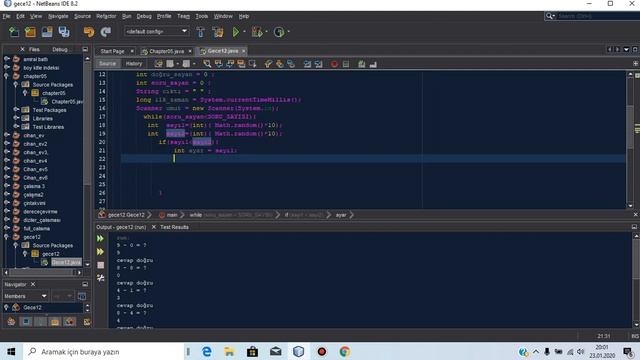Open the Refactor menu

pos(106,16)
